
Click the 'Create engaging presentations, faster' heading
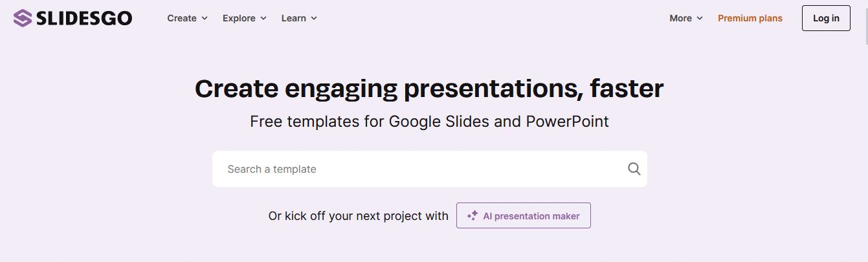[429, 89]
